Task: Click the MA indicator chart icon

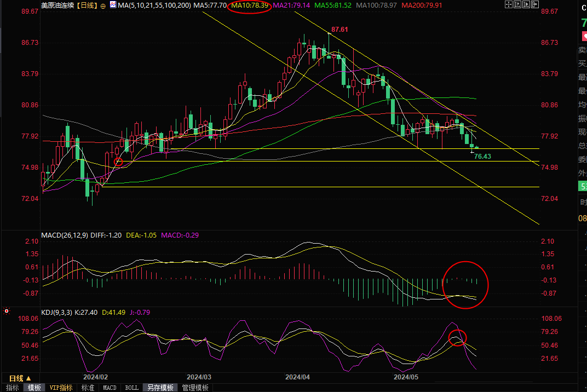Action: pos(113,5)
